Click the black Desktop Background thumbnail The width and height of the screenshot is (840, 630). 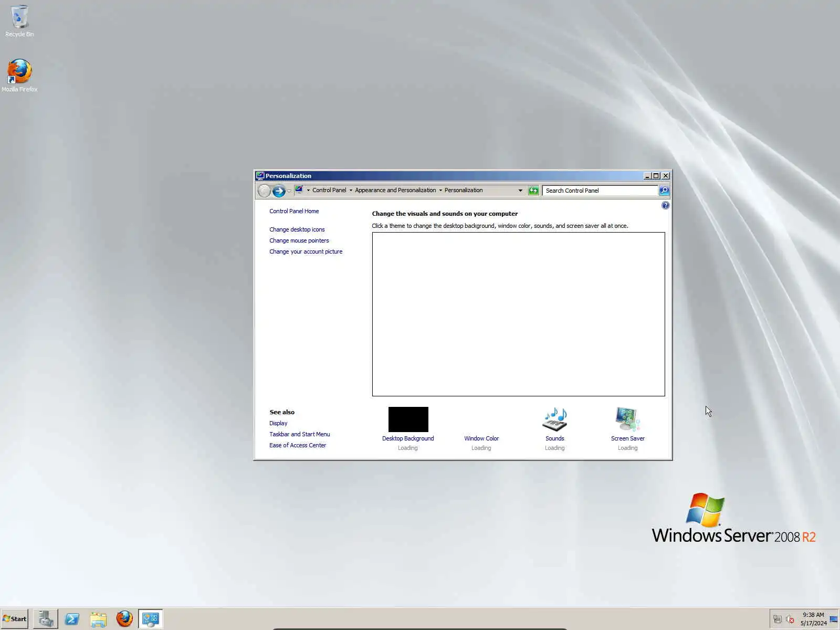pos(408,419)
